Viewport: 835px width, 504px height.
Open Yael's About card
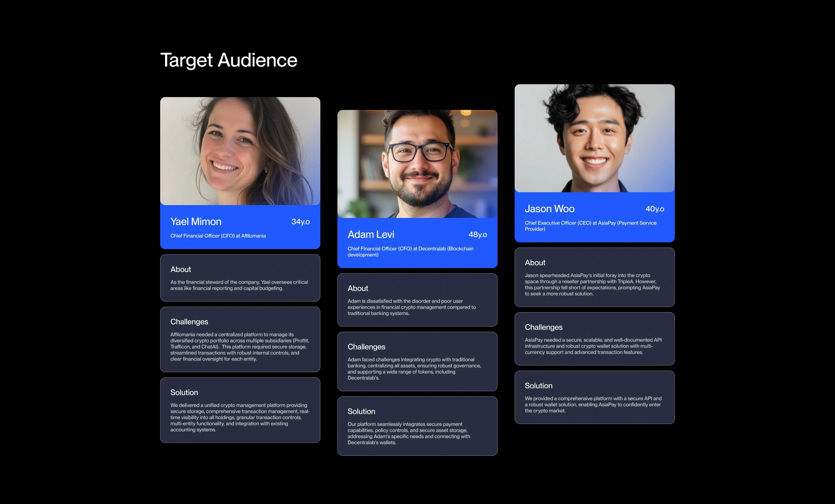240,278
